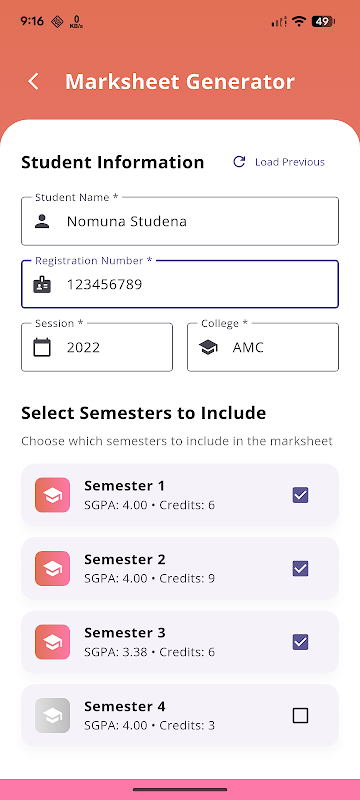Enable the Semester 4 checkbox
This screenshot has height=800, width=360.
pos(300,716)
